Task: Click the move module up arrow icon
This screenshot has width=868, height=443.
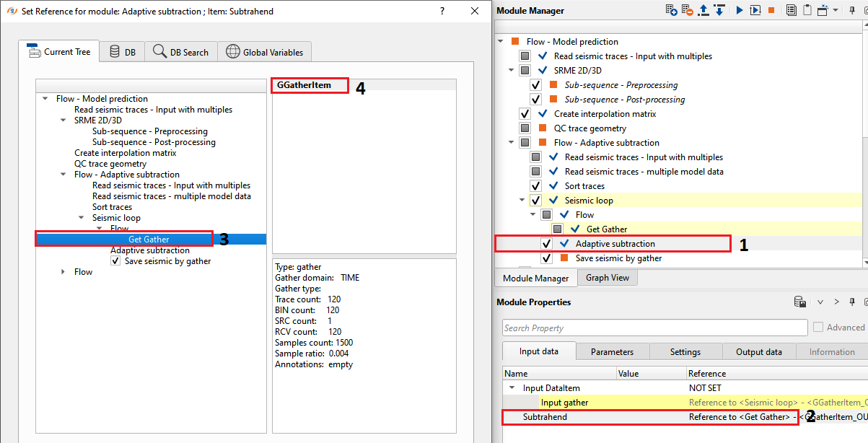Action: [x=703, y=10]
